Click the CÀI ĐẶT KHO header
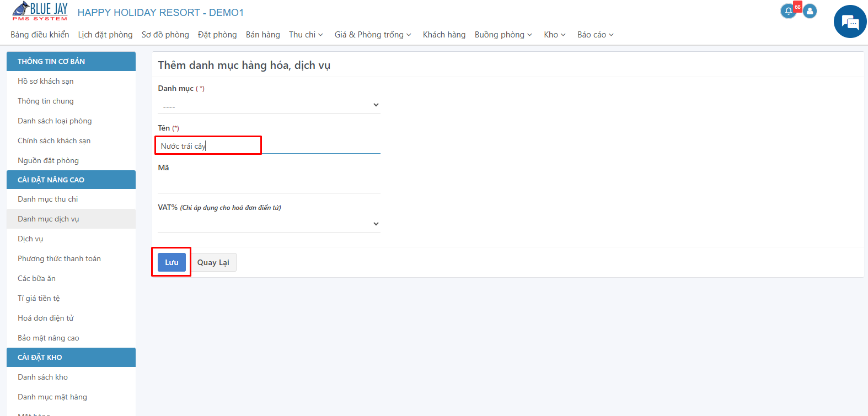 tap(71, 357)
